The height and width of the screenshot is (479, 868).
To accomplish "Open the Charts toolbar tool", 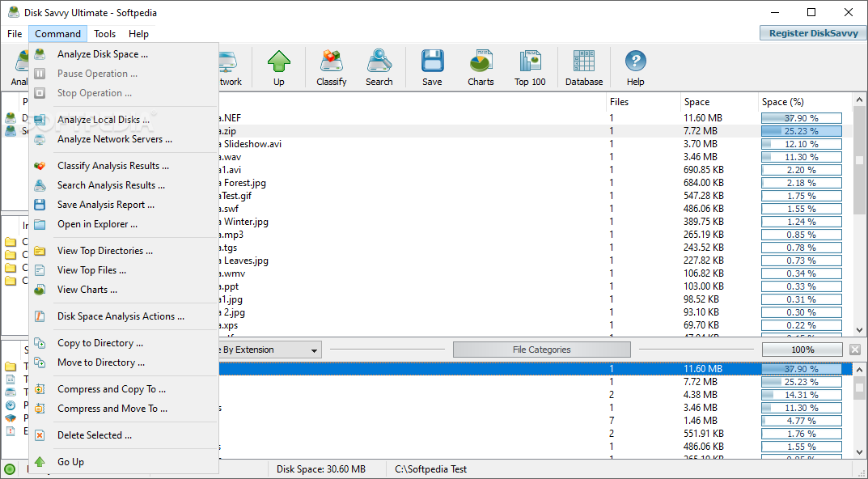I will 481,67.
